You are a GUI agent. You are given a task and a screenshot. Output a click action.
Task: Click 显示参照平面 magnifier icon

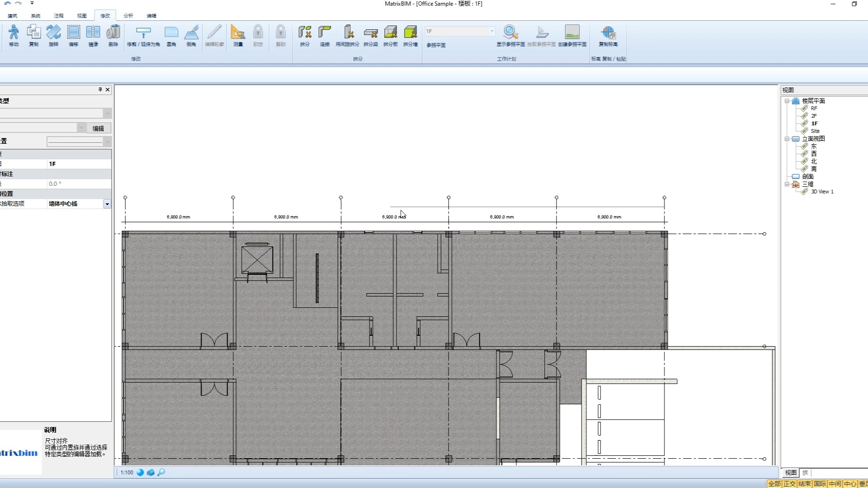pos(511,35)
